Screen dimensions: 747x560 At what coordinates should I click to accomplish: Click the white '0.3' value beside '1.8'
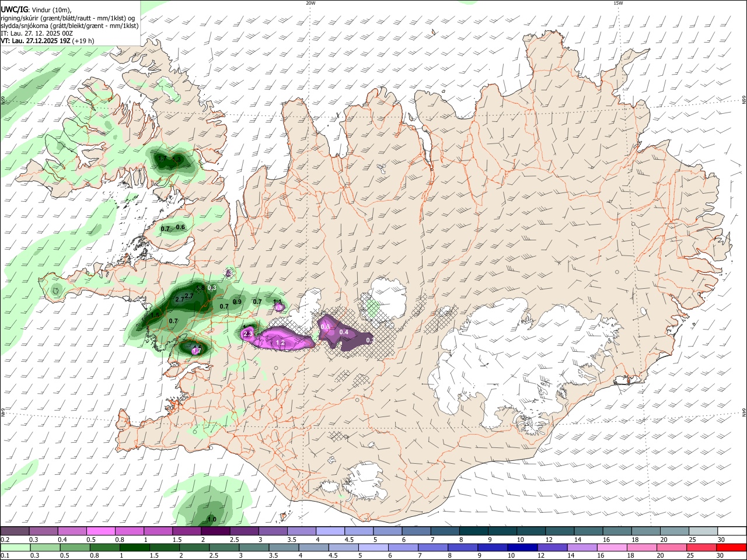pyautogui.click(x=212, y=288)
